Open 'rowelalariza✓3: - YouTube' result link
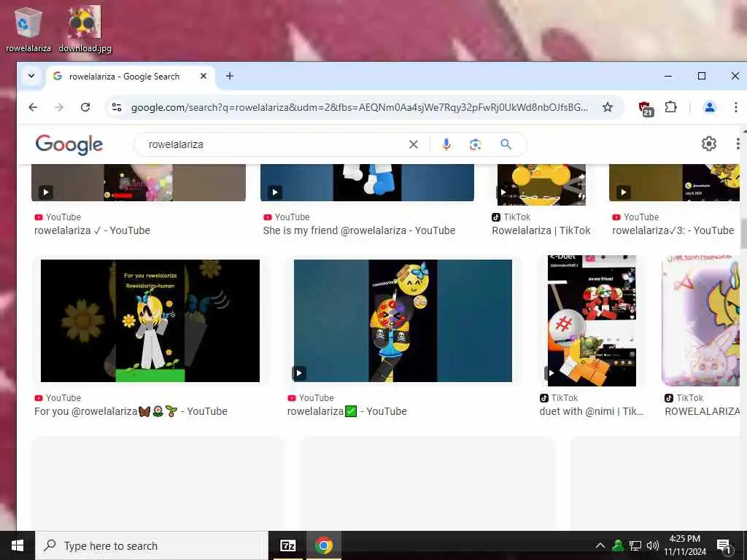The image size is (747, 560). coord(673,230)
